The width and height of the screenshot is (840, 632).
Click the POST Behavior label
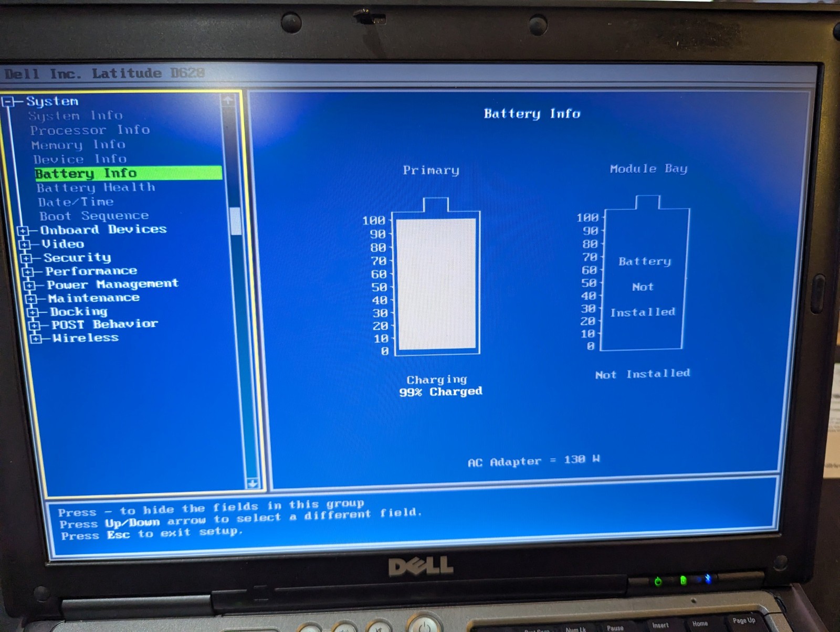pos(104,324)
